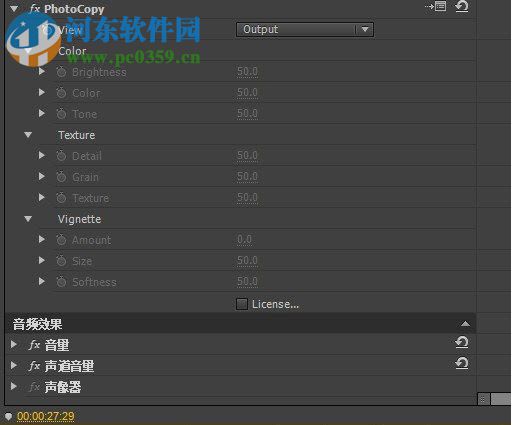Toggle Brightness animation stopwatch
Image resolution: width=516 pixels, height=425 pixels.
coord(61,72)
